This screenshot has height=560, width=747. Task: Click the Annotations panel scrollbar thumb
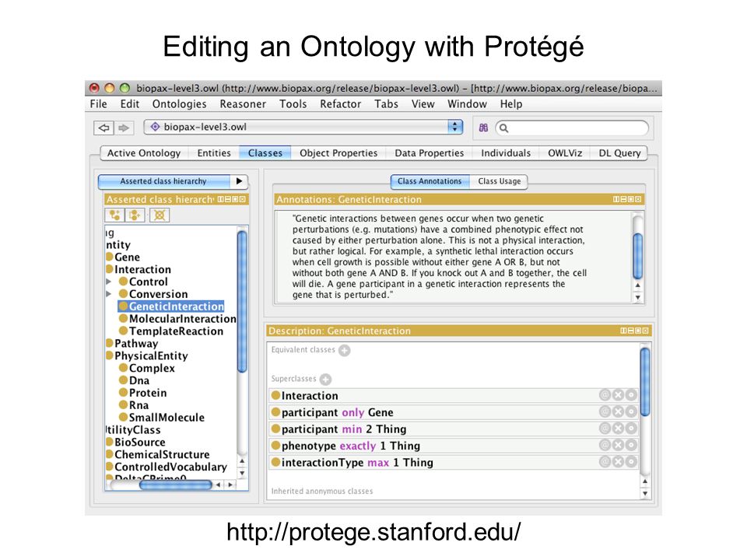(x=637, y=256)
